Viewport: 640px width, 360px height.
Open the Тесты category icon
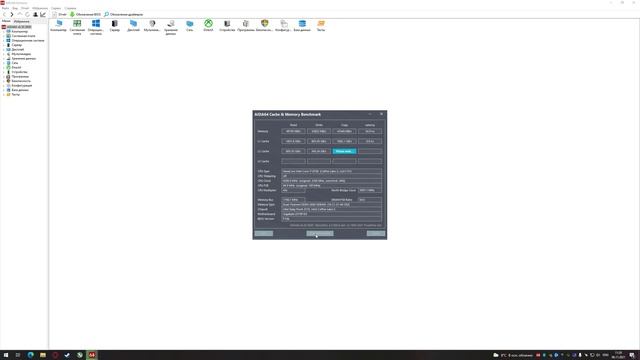(321, 25)
